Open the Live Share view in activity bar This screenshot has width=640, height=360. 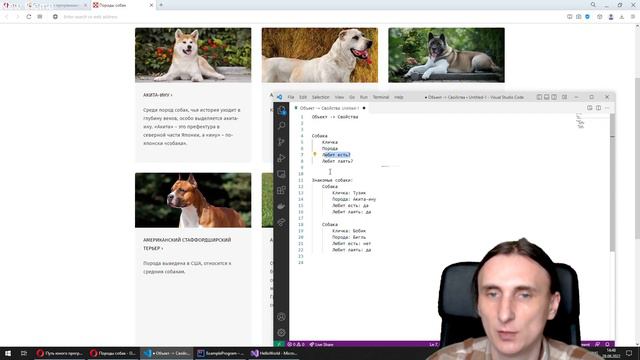coord(281,222)
